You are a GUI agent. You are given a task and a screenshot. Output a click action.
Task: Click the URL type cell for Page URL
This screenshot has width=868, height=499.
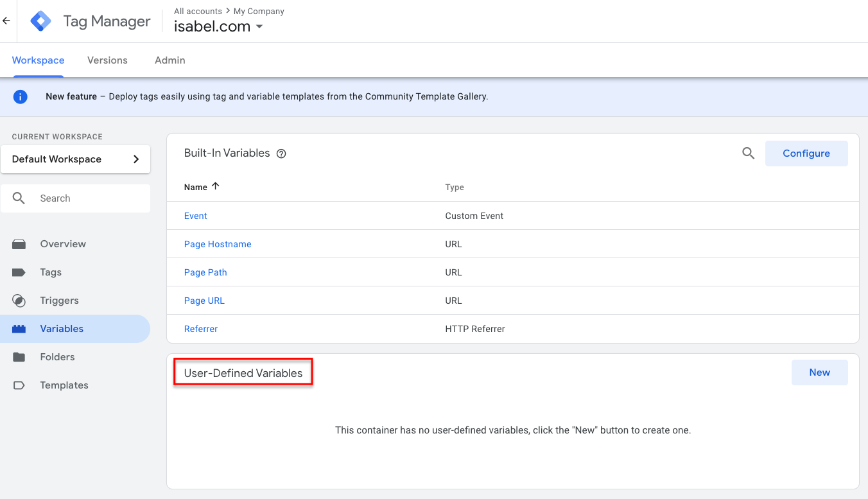pos(453,301)
